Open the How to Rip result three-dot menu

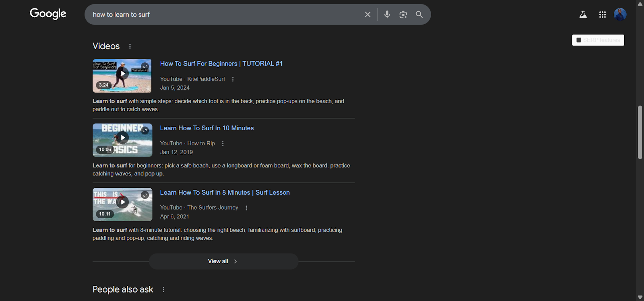[x=223, y=143]
